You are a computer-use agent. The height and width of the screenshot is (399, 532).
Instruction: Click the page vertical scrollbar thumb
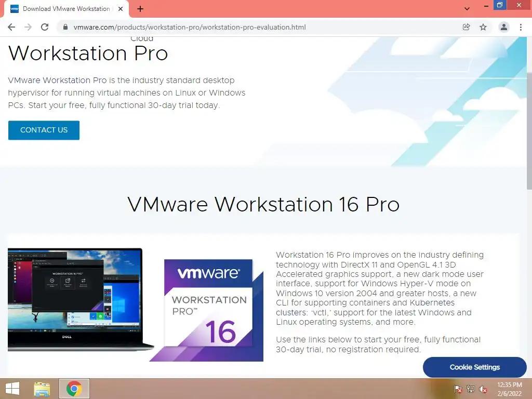(529, 130)
